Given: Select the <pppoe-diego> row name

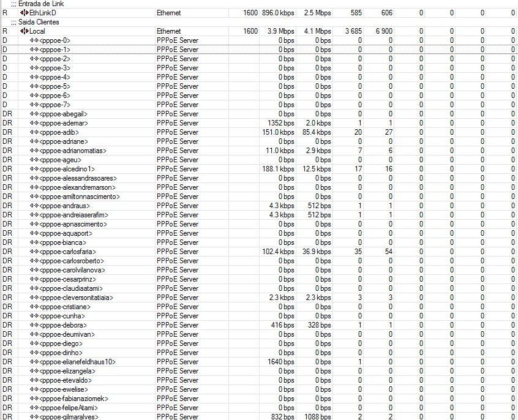Looking at the screenshot, I should [61, 343].
